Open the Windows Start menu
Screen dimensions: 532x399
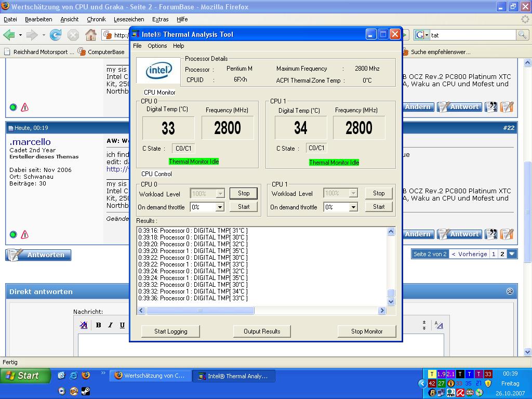[x=25, y=376]
